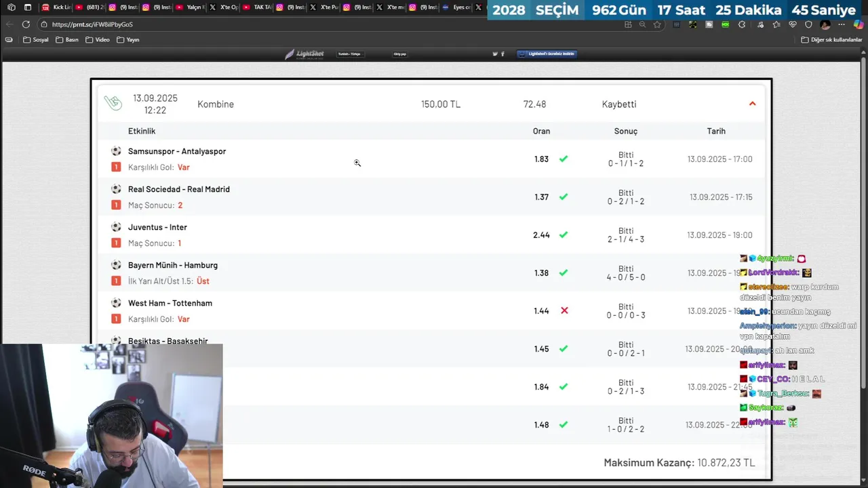The image size is (868, 488).
Task: Click soccer ball icon for Real Sociedad - Real Madrid
Action: point(116,189)
